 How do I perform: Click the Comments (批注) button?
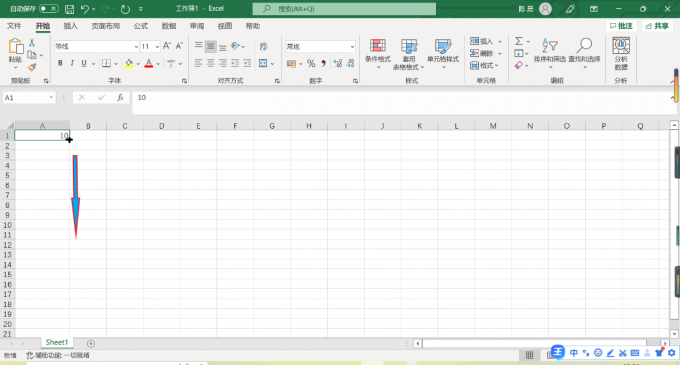(x=621, y=26)
